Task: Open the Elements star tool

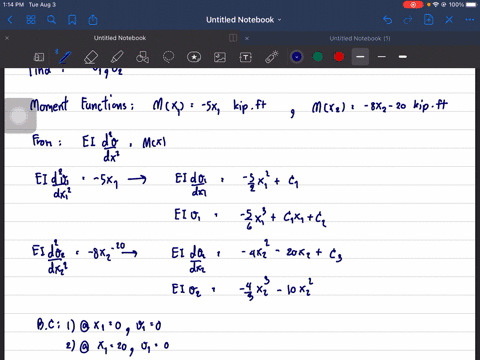Action: point(194,57)
